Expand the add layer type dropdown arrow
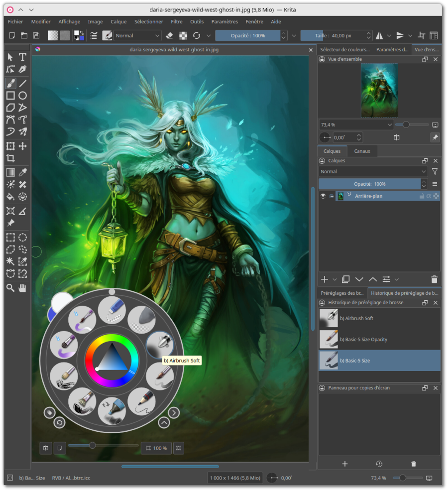 tap(335, 279)
